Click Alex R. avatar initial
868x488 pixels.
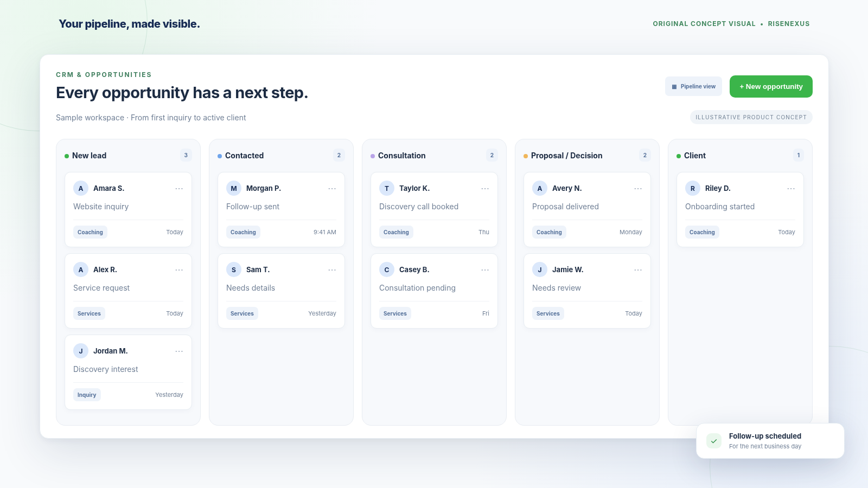[81, 269]
